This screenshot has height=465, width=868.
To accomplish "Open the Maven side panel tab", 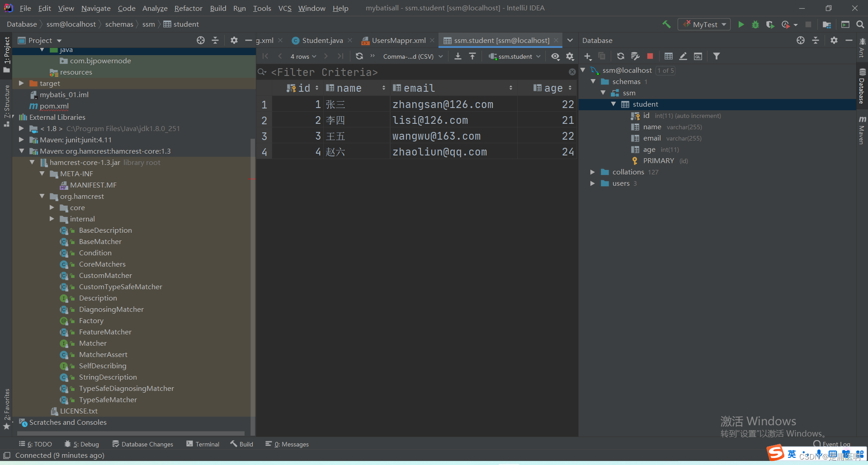I will click(x=862, y=131).
